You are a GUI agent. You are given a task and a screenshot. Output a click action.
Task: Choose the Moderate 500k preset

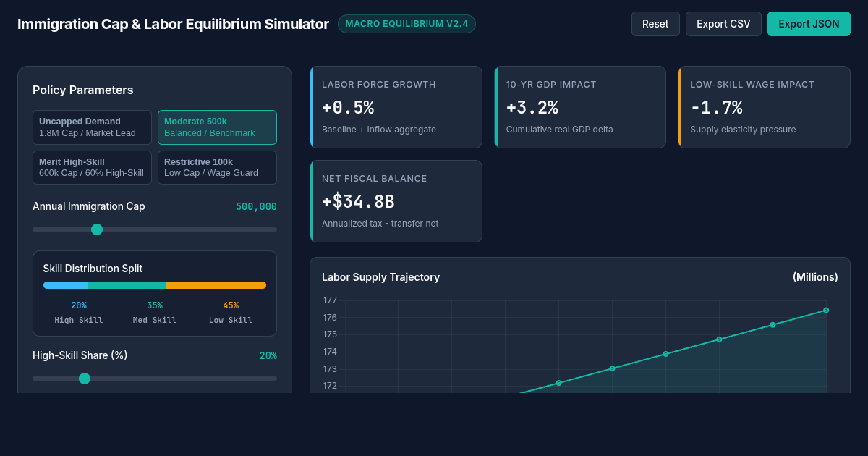pos(217,127)
